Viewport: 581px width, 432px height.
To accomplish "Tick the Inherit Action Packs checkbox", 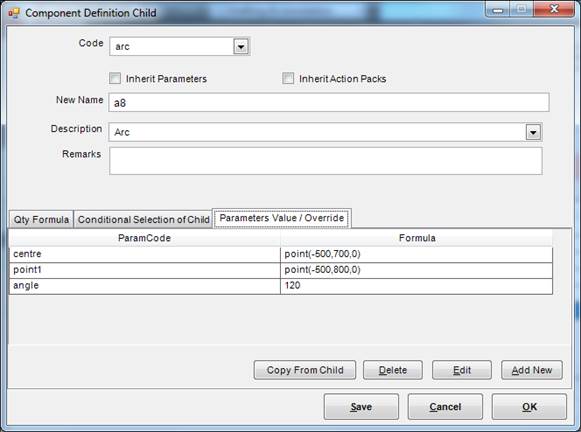I will point(288,78).
